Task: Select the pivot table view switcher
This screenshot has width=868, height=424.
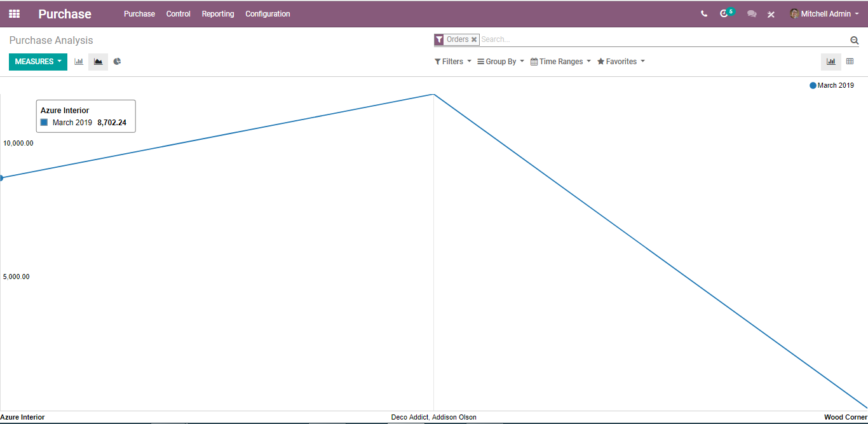Action: (850, 62)
